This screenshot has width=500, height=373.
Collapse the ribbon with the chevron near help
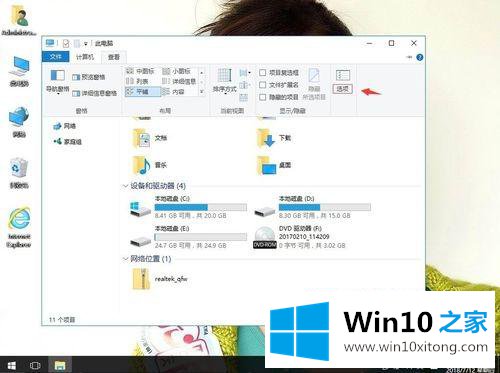tap(409, 57)
